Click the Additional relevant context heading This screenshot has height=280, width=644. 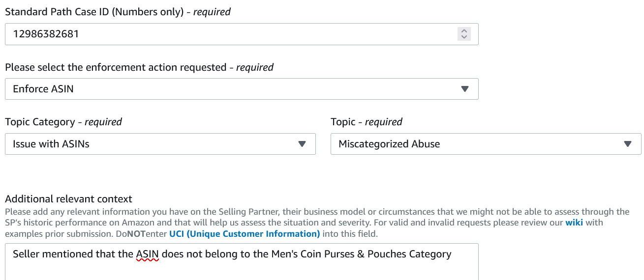(x=68, y=199)
